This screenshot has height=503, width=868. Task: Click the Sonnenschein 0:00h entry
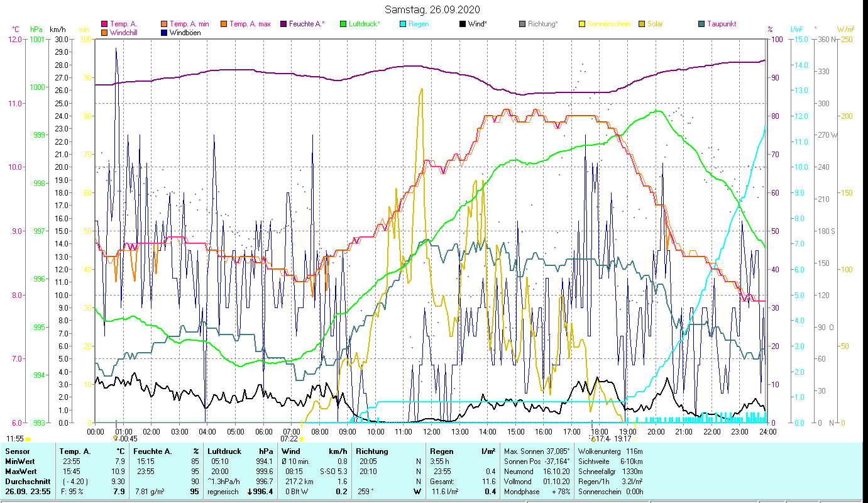610,492
